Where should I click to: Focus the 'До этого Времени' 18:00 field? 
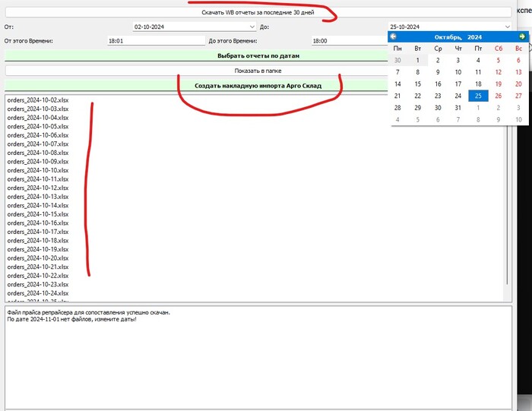[x=350, y=41]
